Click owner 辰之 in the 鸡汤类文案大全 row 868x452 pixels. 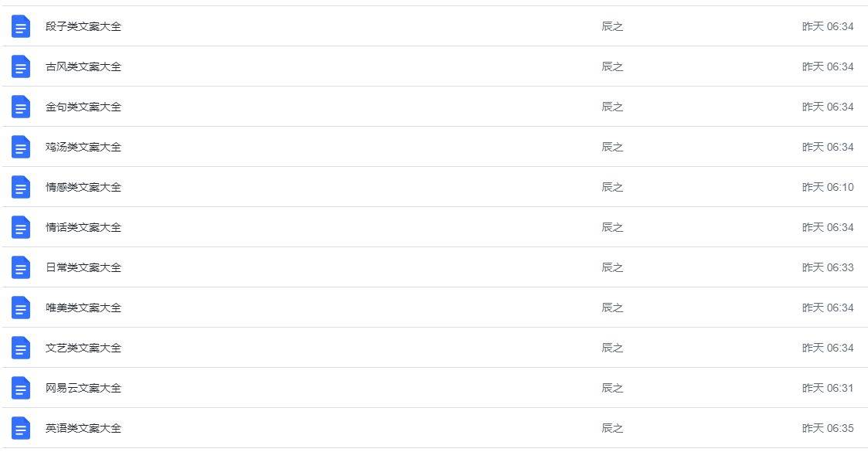point(612,147)
